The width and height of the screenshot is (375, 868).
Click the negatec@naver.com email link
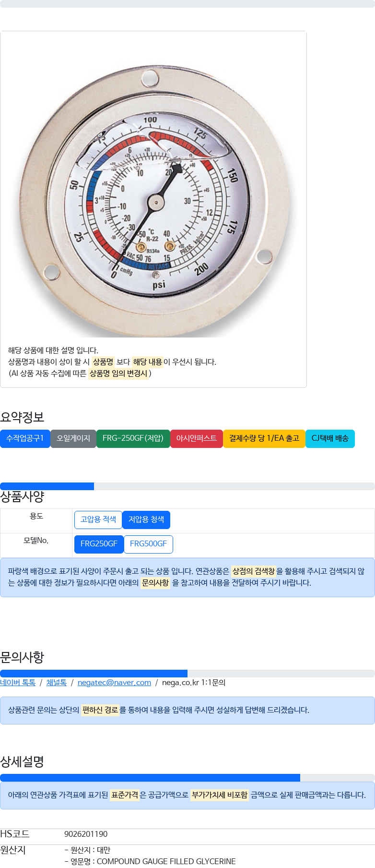(114, 683)
